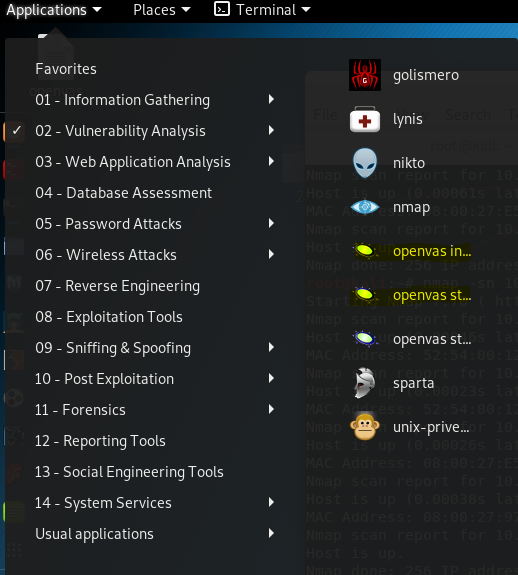
Task: Click the Terminal dropdown triangle
Action: click(x=306, y=10)
